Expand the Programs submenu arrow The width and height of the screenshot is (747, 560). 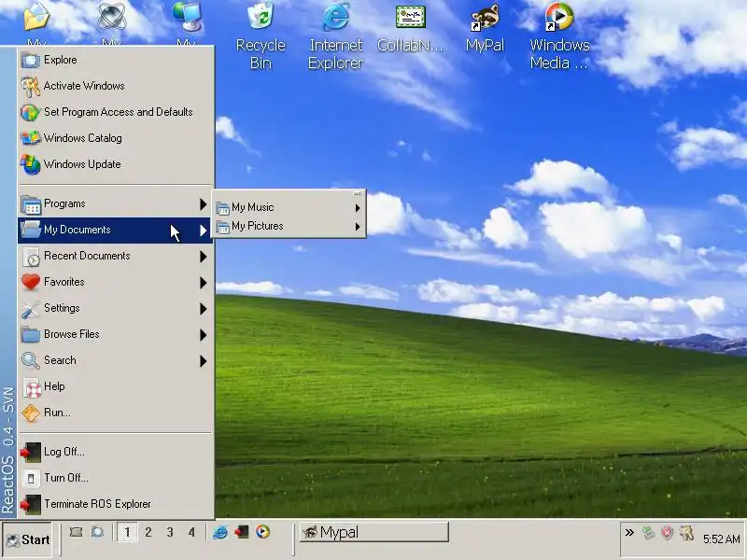[204, 204]
